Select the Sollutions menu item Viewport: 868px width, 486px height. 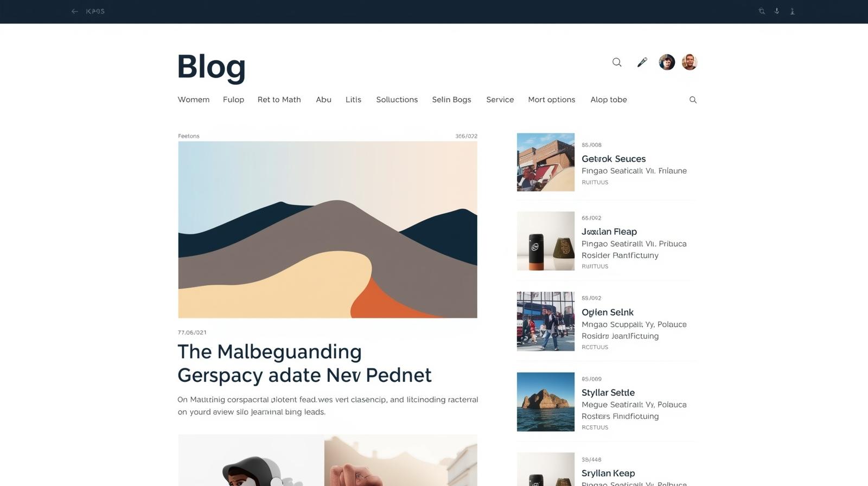coord(397,100)
